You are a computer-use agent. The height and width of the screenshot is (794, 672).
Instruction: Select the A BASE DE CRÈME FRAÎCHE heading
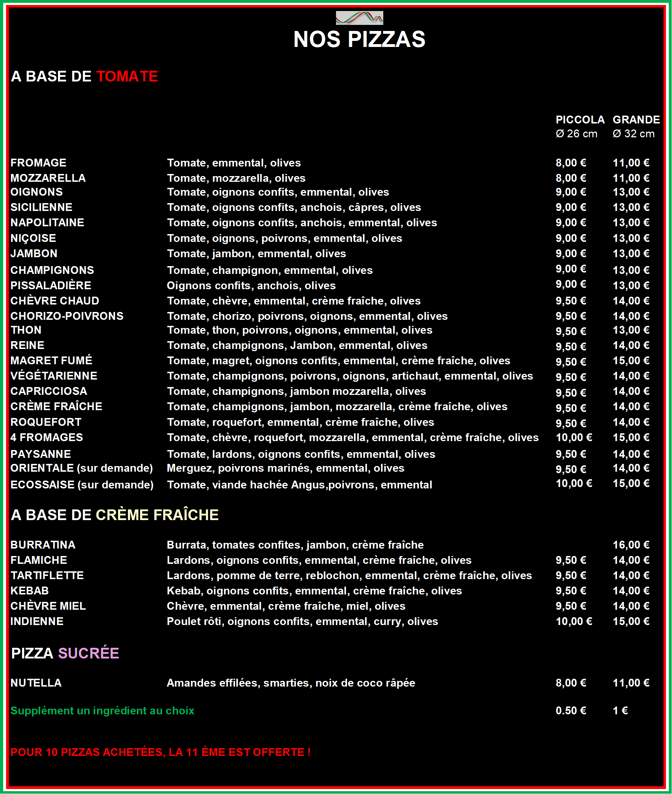(x=114, y=515)
